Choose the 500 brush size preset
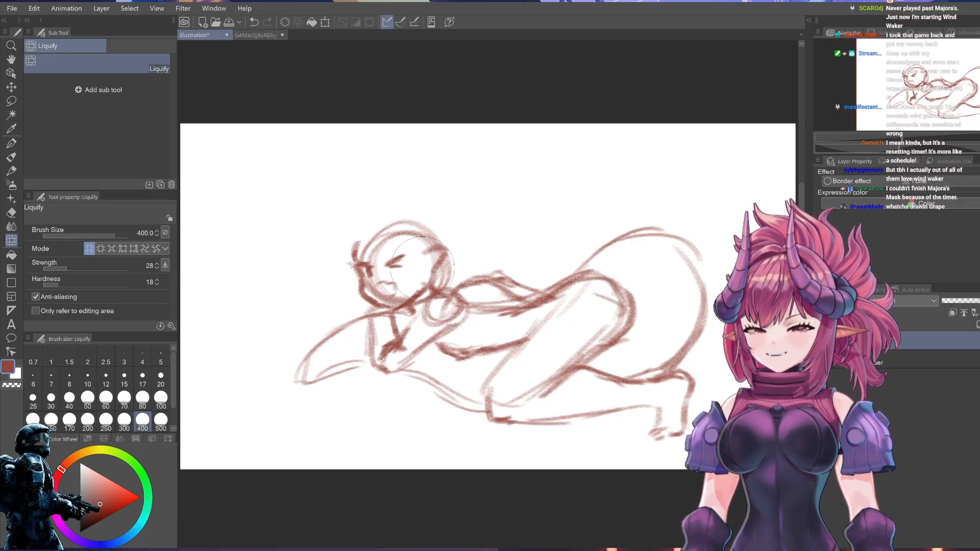980x551 pixels. click(161, 422)
